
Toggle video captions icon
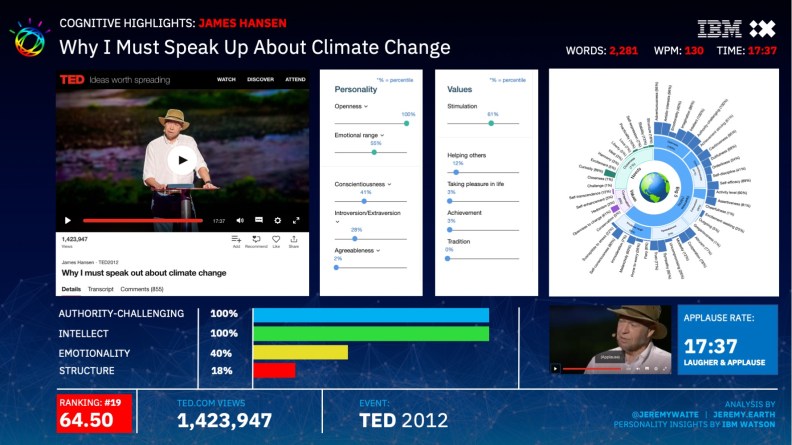(x=258, y=220)
